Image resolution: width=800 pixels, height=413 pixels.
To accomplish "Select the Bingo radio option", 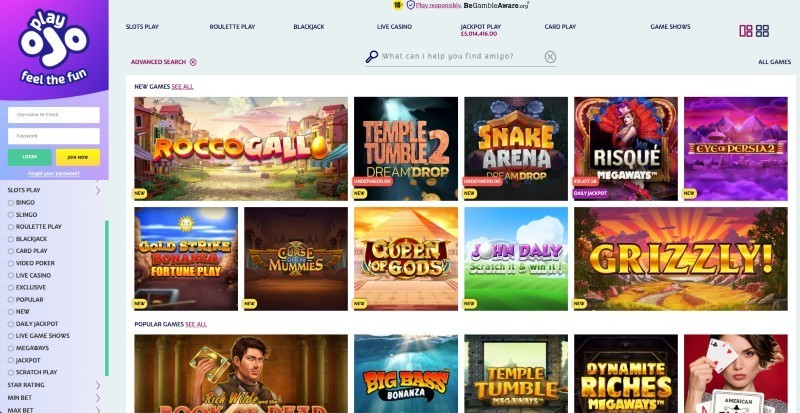I will click(x=11, y=203).
